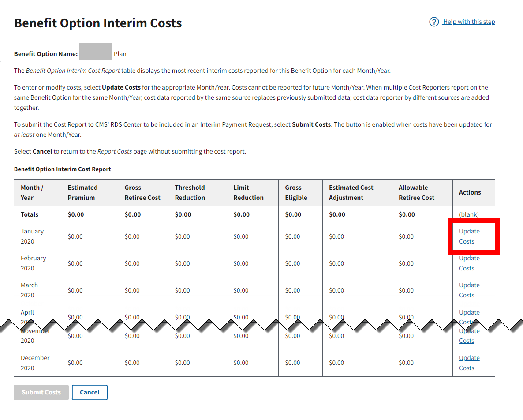
Task: Select the Threshold Reduction column header
Action: click(x=190, y=192)
